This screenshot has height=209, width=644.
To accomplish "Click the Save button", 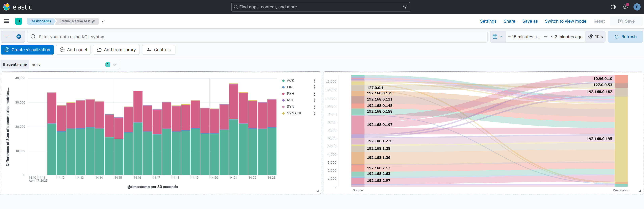I will (x=626, y=21).
